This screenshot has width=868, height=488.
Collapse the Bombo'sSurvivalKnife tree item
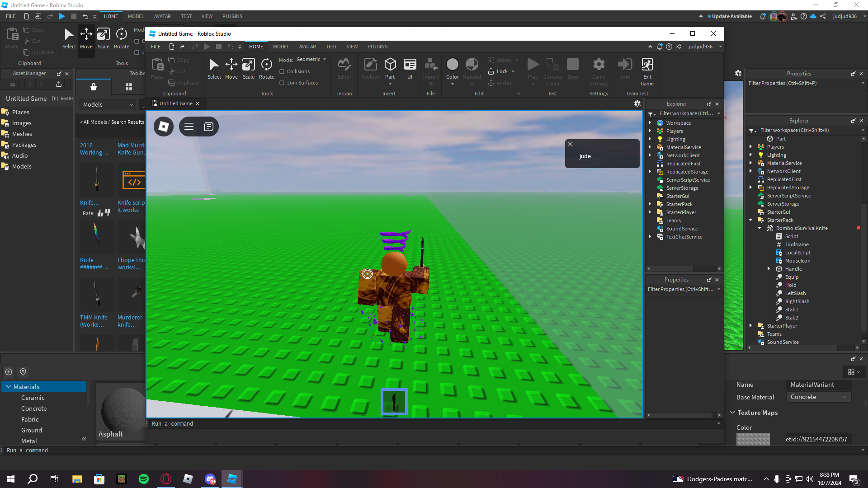[759, 228]
